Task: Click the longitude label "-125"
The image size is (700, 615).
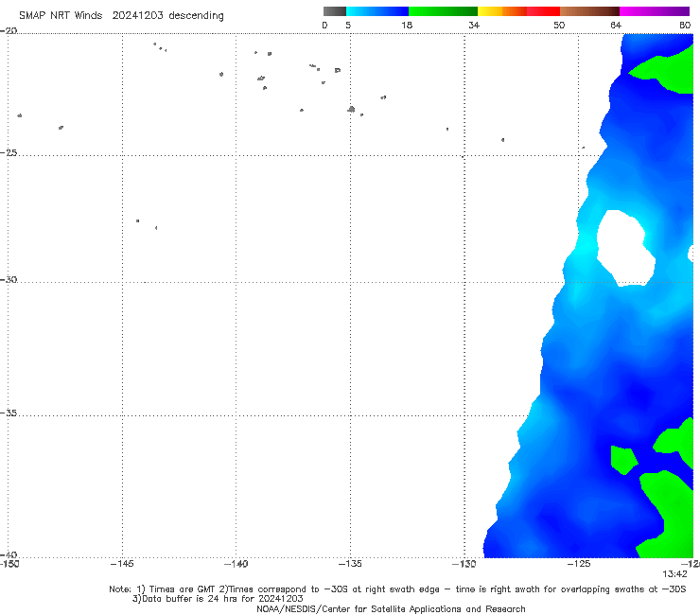Action: [579, 564]
